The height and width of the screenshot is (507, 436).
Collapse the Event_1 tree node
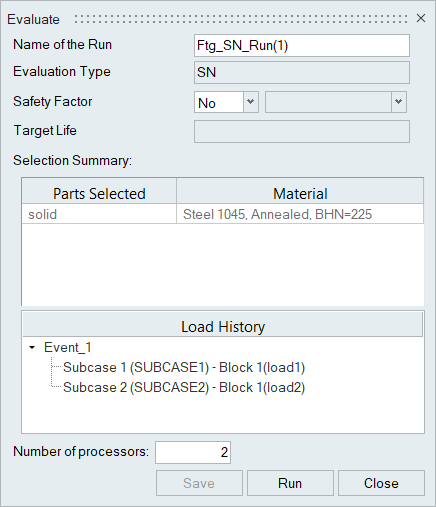click(32, 347)
